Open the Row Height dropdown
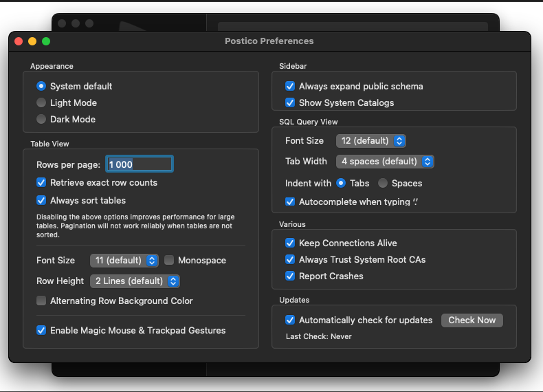This screenshot has height=392, width=543. (135, 281)
